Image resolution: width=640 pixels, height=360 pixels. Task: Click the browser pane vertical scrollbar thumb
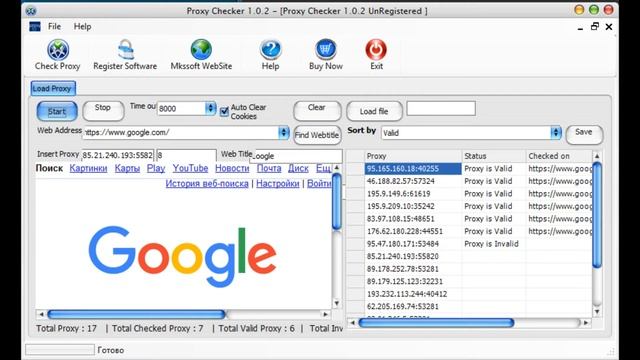click(x=337, y=202)
